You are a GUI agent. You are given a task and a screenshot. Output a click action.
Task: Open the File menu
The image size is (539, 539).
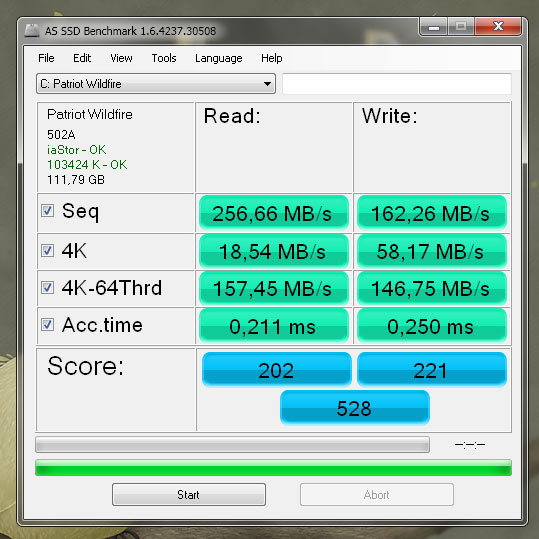(46, 58)
